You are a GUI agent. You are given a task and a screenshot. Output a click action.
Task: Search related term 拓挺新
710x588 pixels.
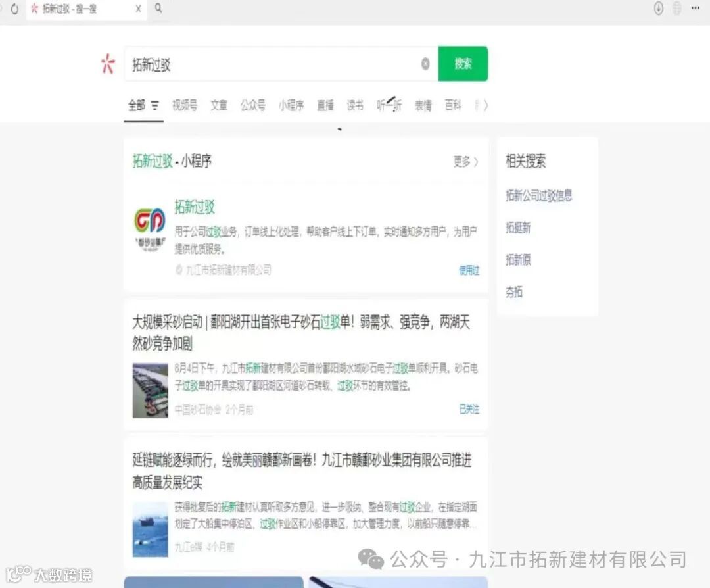point(518,228)
